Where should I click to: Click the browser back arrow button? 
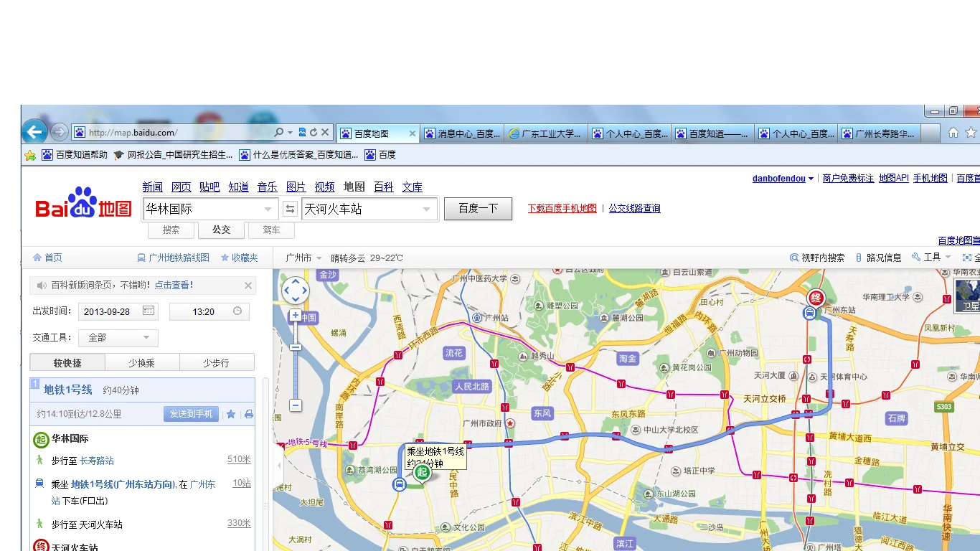[34, 132]
